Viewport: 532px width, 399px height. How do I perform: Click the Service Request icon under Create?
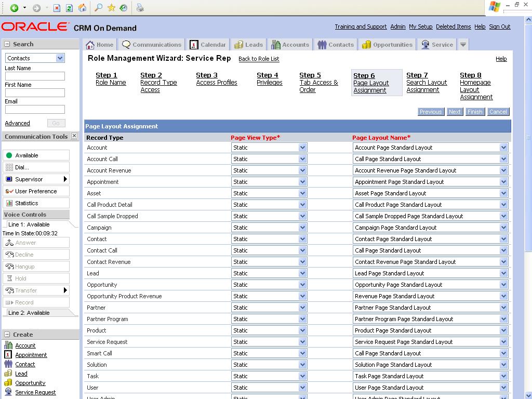click(x=8, y=392)
